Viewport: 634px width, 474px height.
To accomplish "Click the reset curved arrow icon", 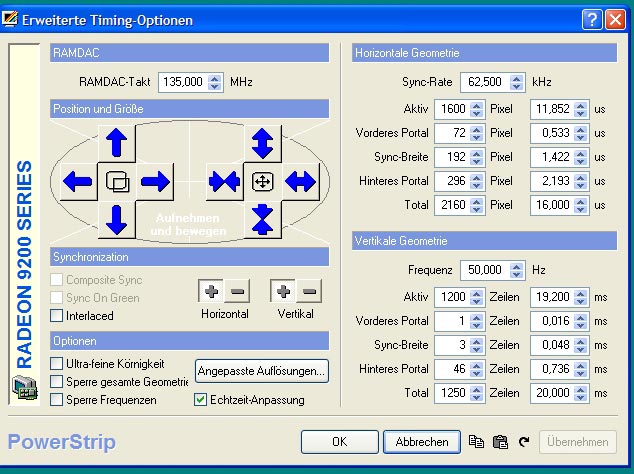I will coord(524,441).
